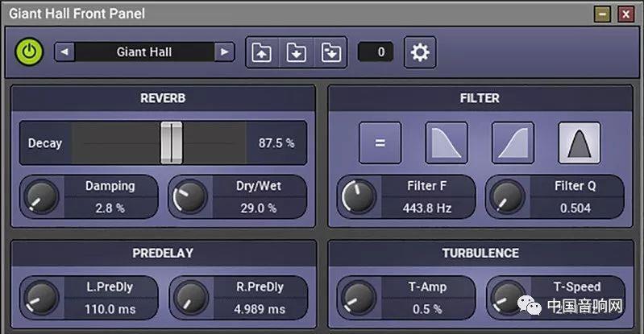Toggle the green power bypass button
Image resolution: width=644 pixels, height=334 pixels.
coord(30,52)
